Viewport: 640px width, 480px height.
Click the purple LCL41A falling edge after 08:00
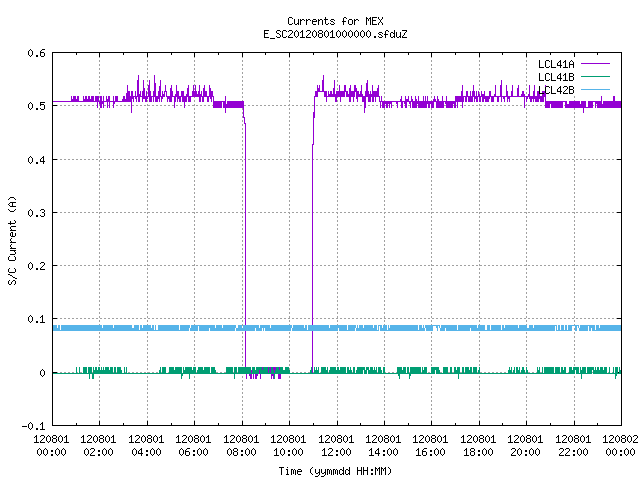(245, 245)
